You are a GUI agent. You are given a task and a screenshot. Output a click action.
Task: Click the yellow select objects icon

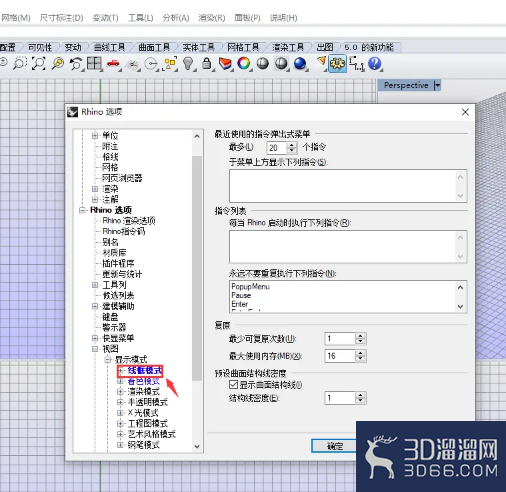coord(170,63)
